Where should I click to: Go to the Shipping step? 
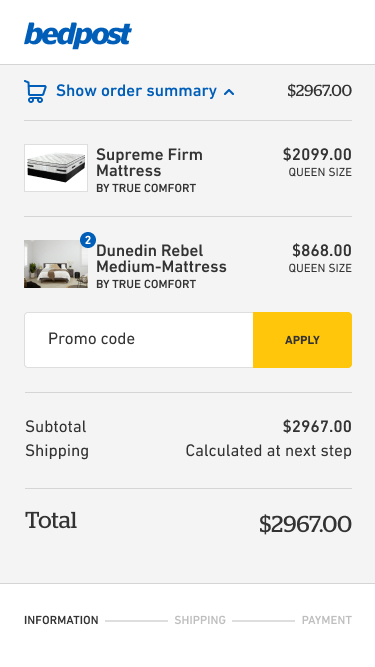[200, 620]
